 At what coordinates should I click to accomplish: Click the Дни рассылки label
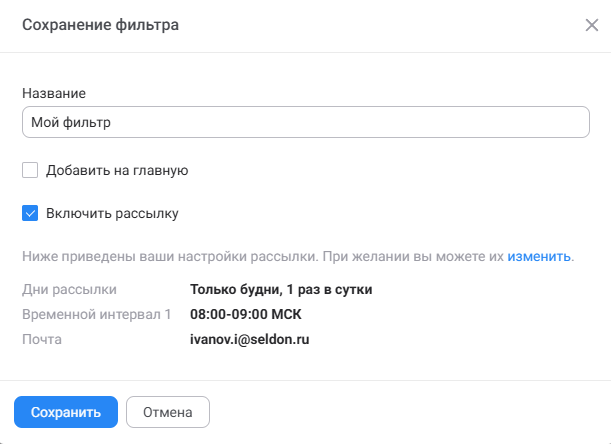[x=69, y=290]
